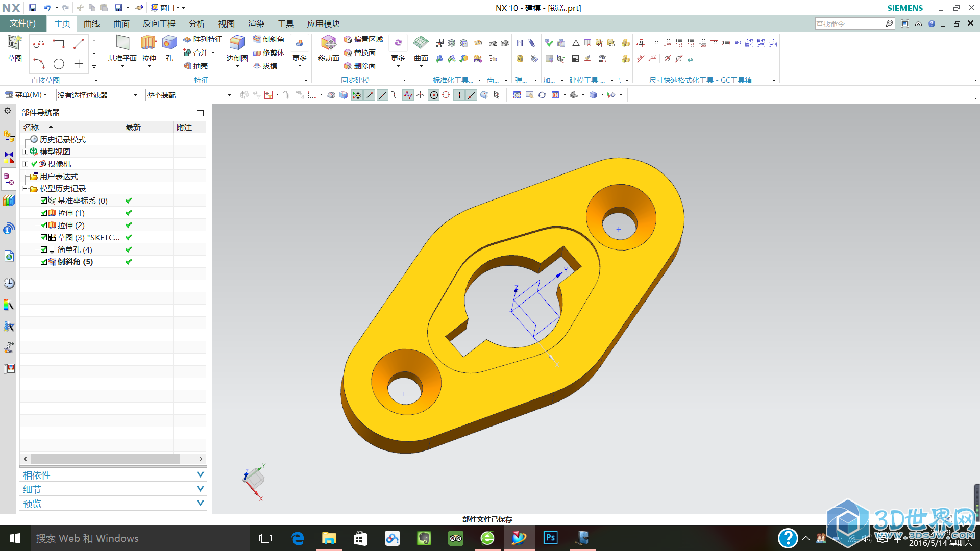
Task: Open the 整个装配 scope dropdown
Action: tap(189, 95)
